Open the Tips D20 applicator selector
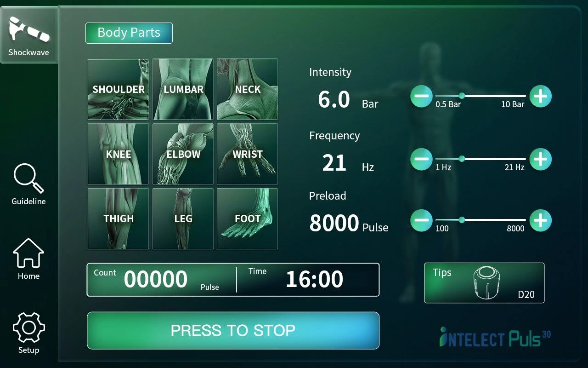 (484, 283)
